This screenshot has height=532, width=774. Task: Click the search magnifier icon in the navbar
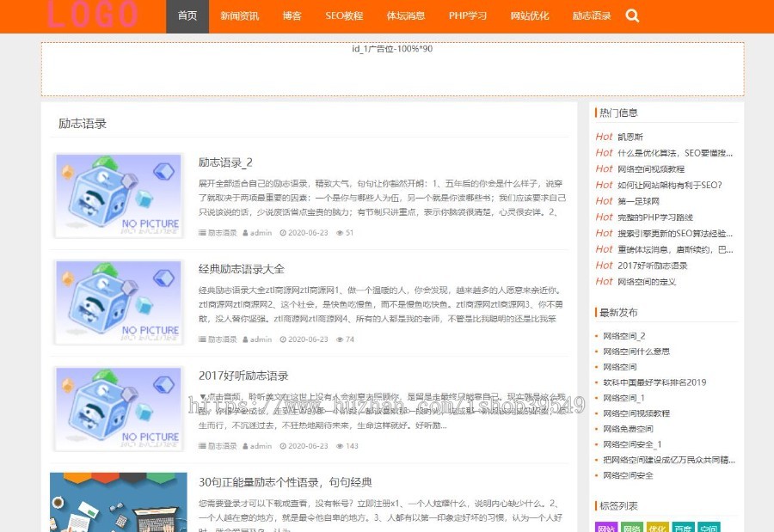click(x=632, y=15)
